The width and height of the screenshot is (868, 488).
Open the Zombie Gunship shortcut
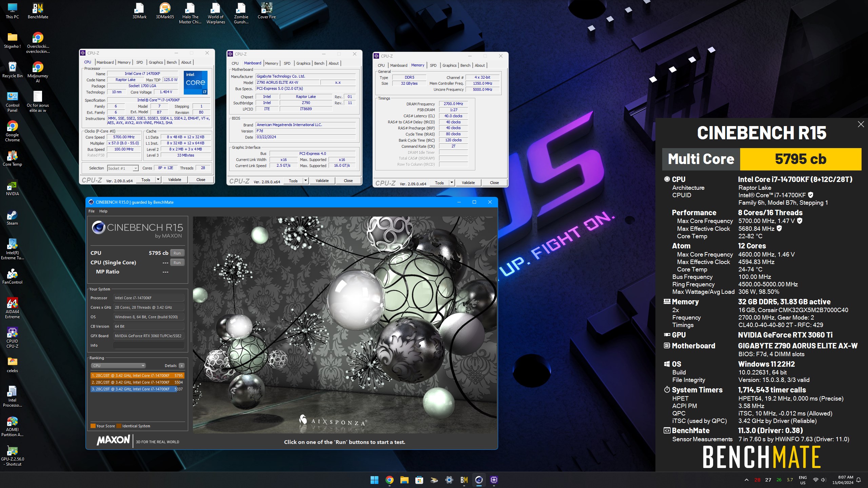241,14
